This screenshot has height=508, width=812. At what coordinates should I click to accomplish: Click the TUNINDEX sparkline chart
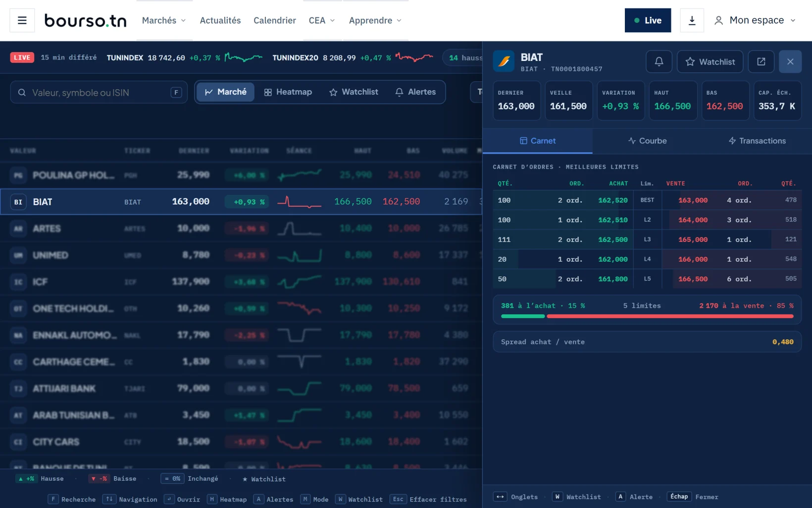click(x=244, y=57)
